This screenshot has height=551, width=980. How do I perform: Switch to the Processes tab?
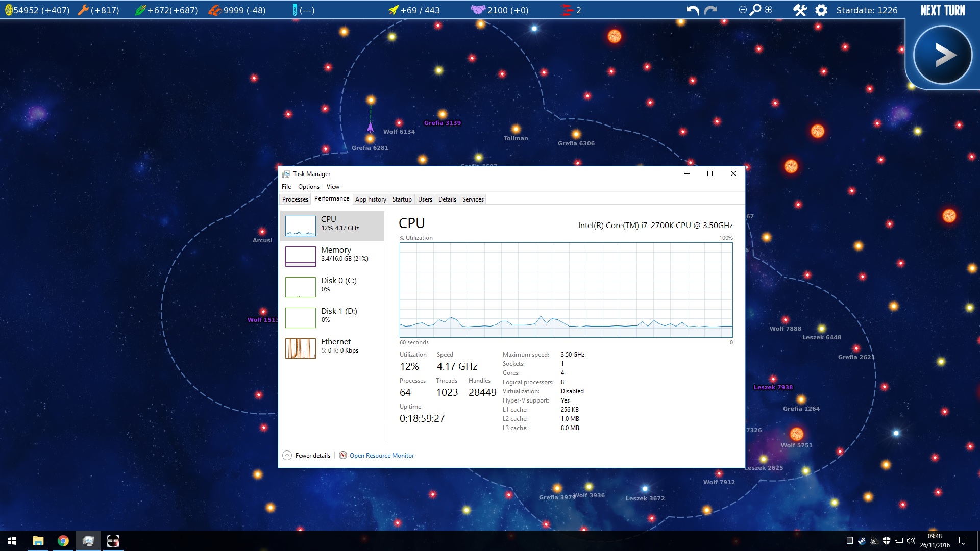pos(295,199)
